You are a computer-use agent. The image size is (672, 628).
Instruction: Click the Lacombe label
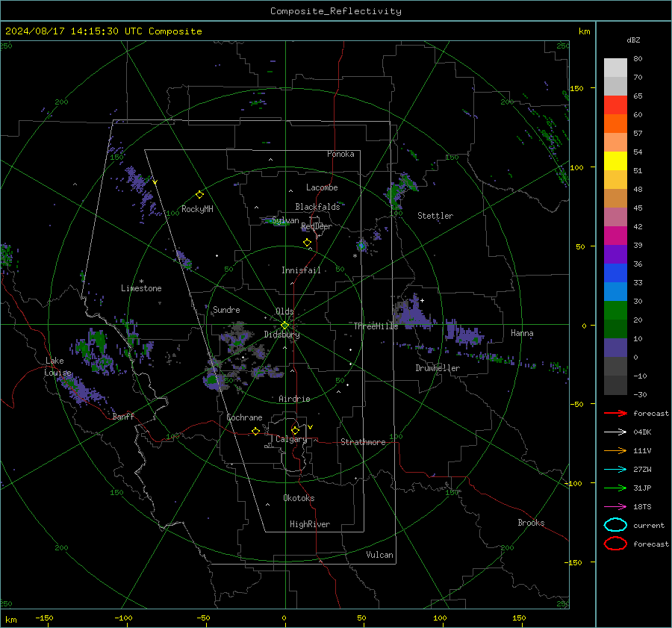[322, 187]
